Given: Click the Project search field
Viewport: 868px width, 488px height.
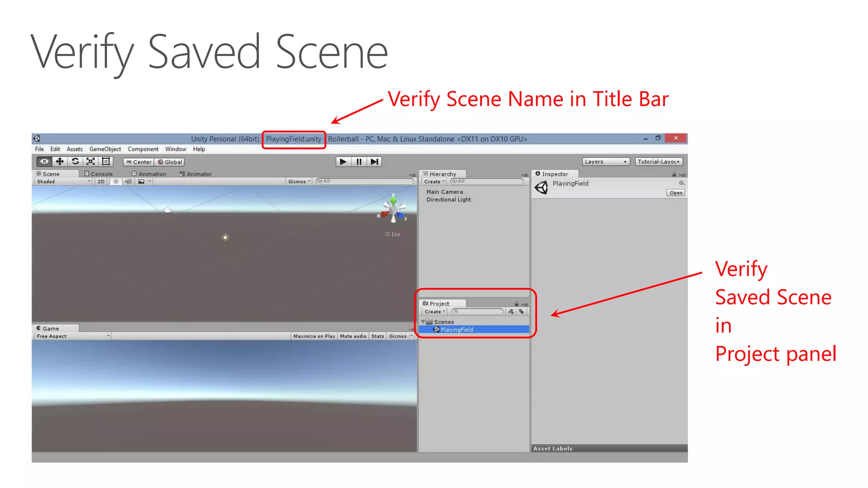Looking at the screenshot, I should point(477,311).
